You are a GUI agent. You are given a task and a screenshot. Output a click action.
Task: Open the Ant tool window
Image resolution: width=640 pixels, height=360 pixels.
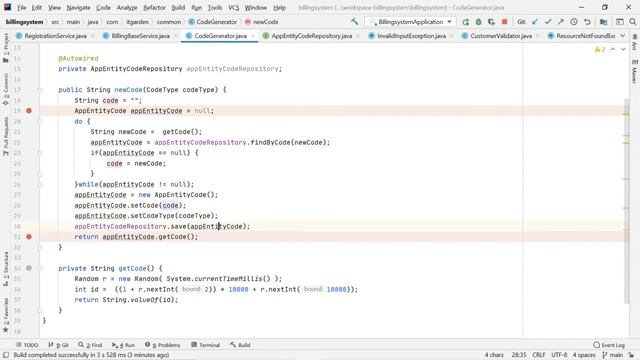[x=634, y=42]
